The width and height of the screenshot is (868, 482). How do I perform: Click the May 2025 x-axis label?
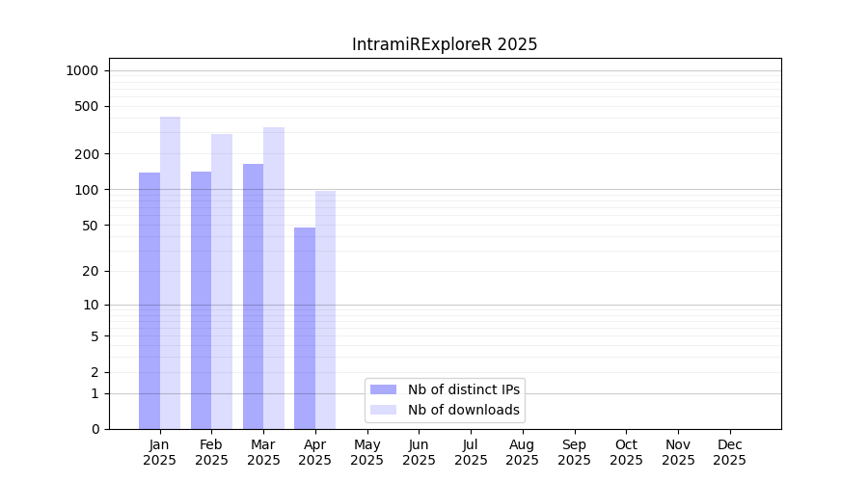tap(367, 452)
